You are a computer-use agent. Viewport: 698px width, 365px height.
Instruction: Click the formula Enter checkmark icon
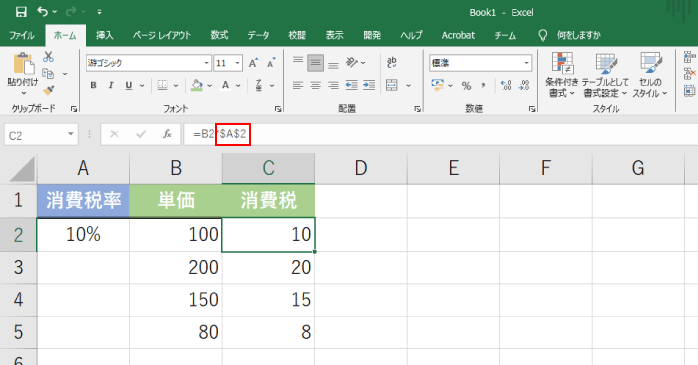pos(141,134)
